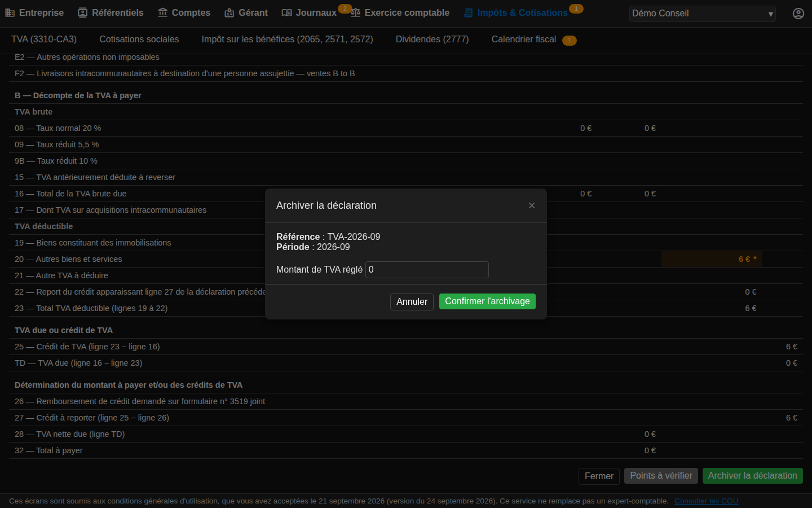Open the Dividendes (2777) tab
The image size is (812, 508).
[x=433, y=40]
